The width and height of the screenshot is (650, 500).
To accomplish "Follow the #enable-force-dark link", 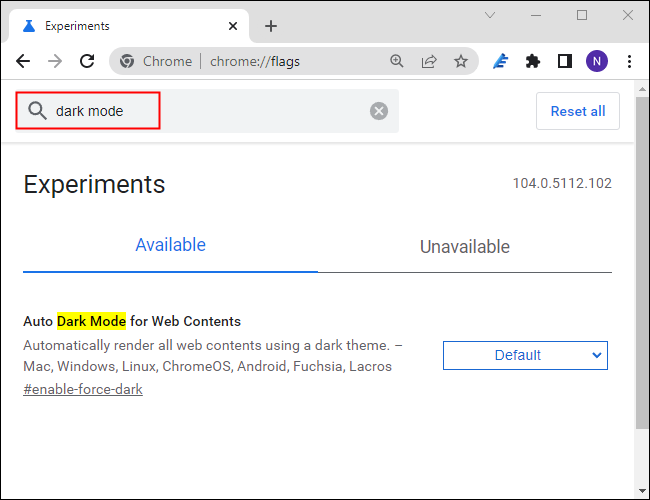I will (83, 389).
